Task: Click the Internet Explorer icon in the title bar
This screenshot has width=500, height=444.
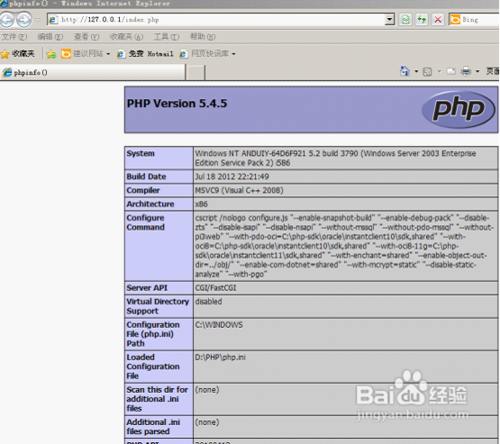Action: point(4,4)
